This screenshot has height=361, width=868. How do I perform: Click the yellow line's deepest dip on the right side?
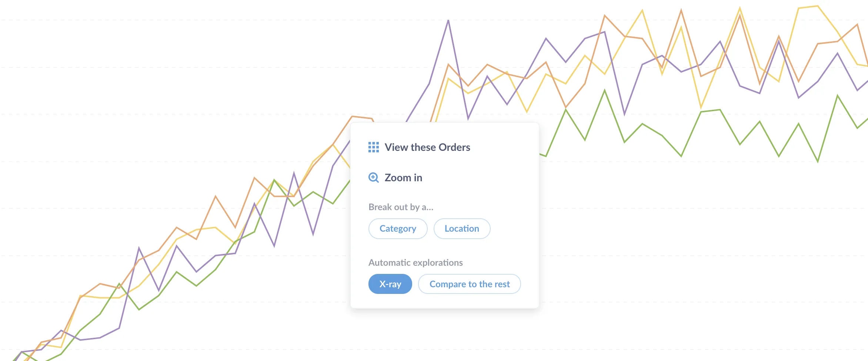(x=701, y=107)
